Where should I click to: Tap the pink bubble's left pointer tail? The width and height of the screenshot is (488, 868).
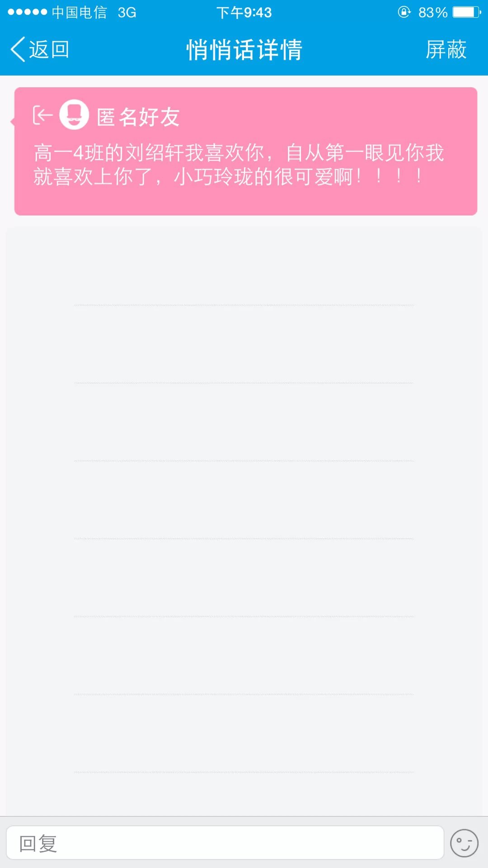tap(13, 121)
